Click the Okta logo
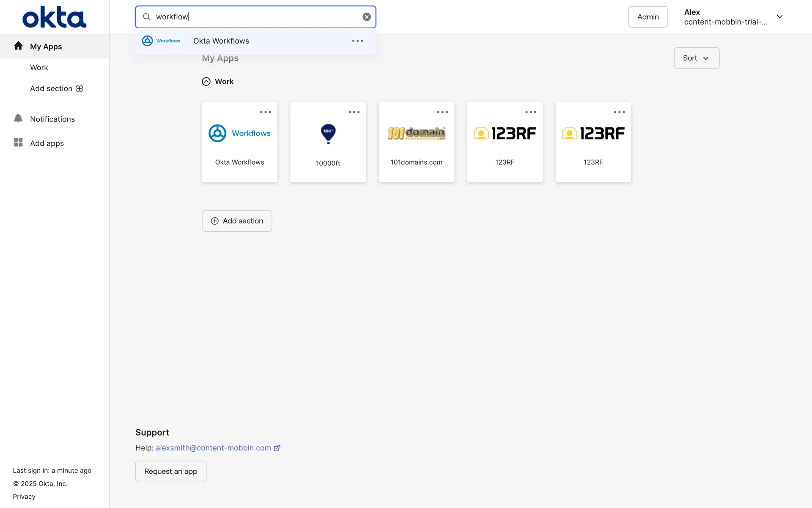Image resolution: width=812 pixels, height=508 pixels. click(54, 17)
